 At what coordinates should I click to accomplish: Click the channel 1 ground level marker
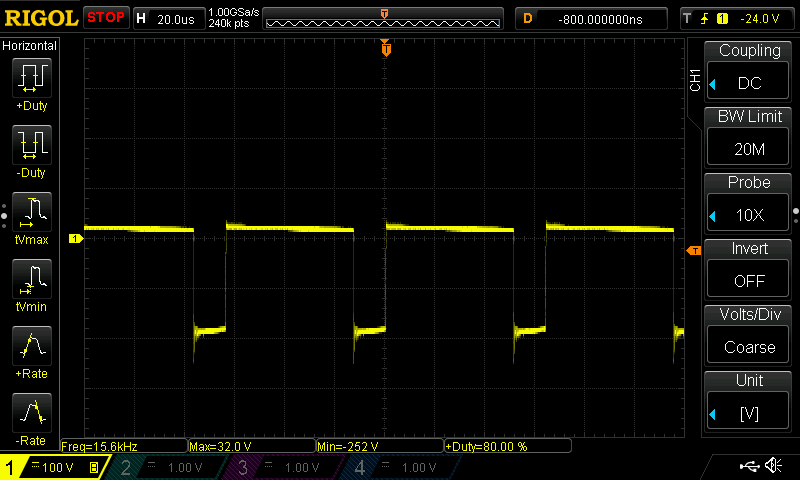coord(76,238)
